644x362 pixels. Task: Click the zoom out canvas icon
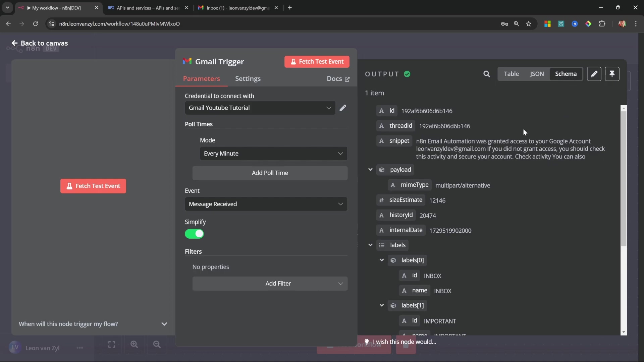[x=157, y=345]
